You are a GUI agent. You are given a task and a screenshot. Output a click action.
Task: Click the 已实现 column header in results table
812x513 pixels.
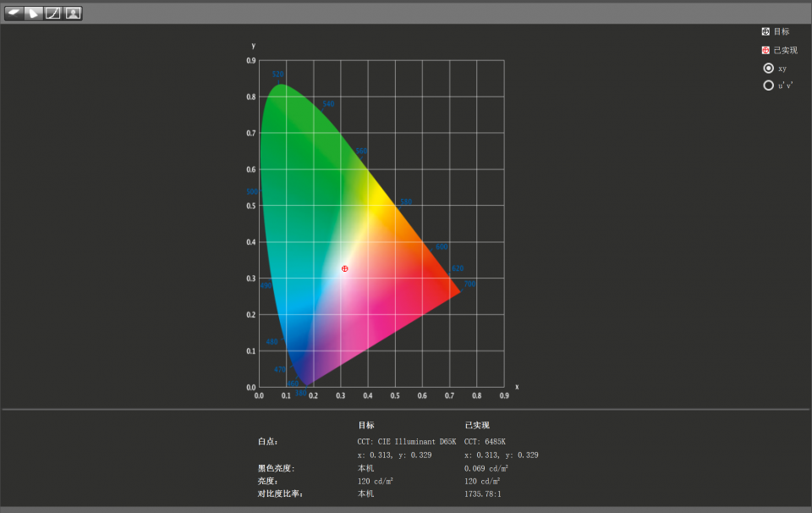[x=477, y=425]
